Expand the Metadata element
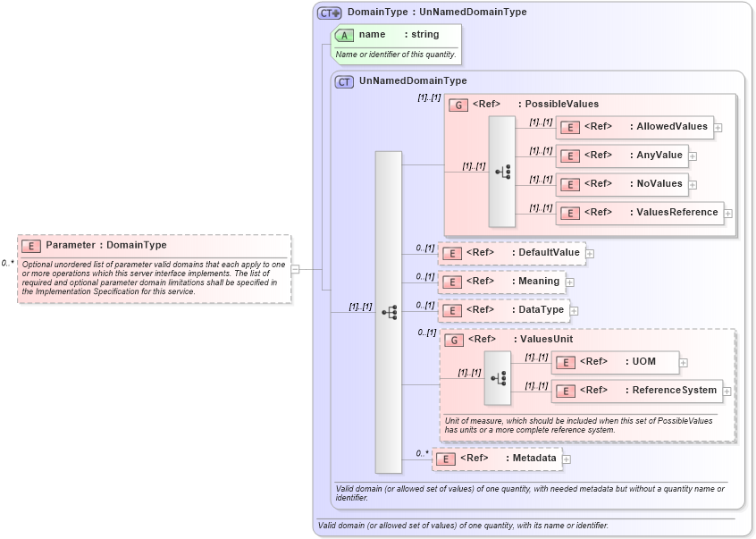The width and height of the screenshot is (756, 539). (x=567, y=459)
